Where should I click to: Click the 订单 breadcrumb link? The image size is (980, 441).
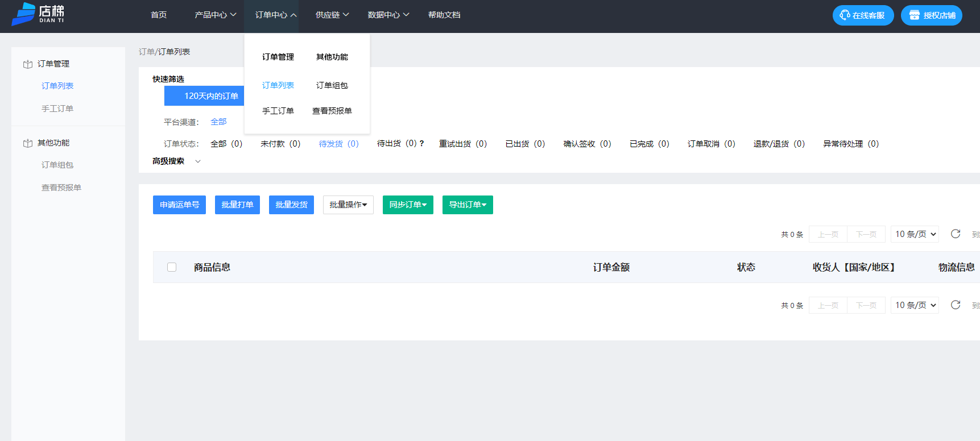pos(147,52)
